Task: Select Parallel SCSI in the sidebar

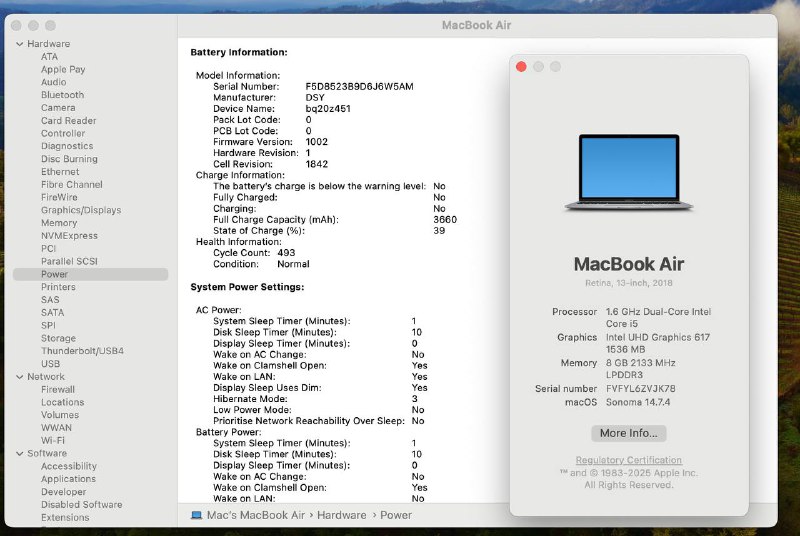Action: tap(69, 261)
